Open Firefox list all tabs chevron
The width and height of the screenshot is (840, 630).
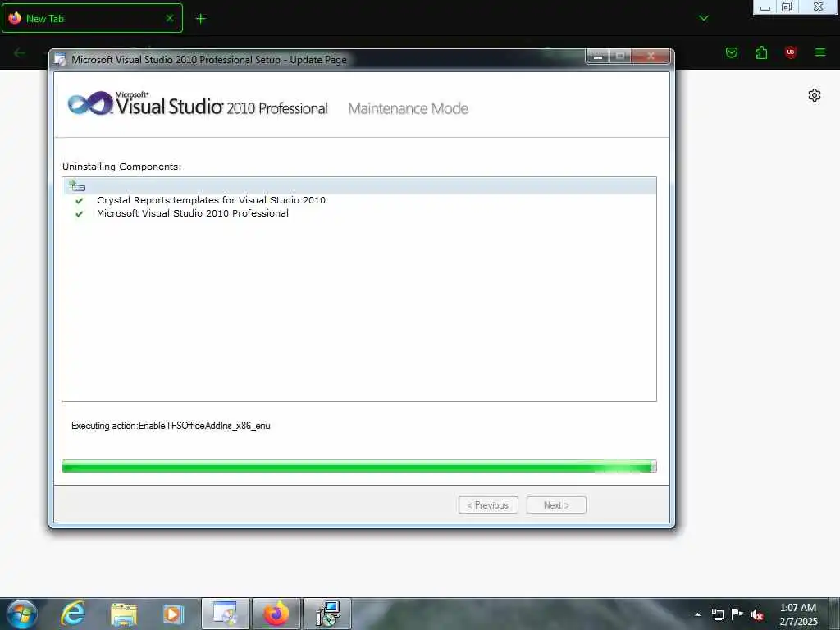click(x=704, y=18)
